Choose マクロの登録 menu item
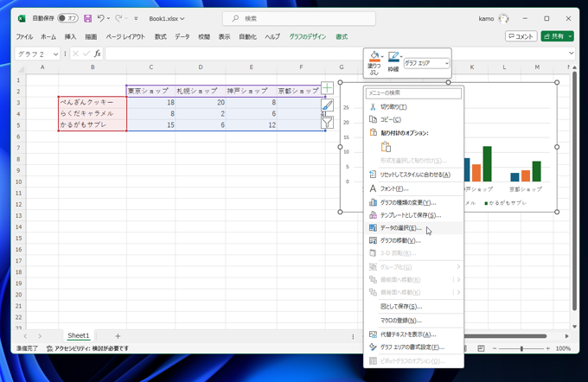Image resolution: width=588 pixels, height=382 pixels. 413,321
